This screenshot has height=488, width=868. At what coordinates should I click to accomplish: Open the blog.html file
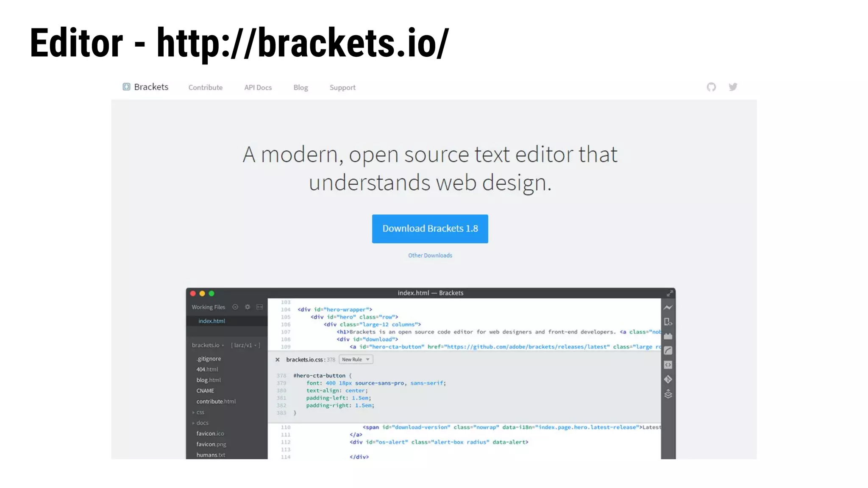[x=209, y=380]
